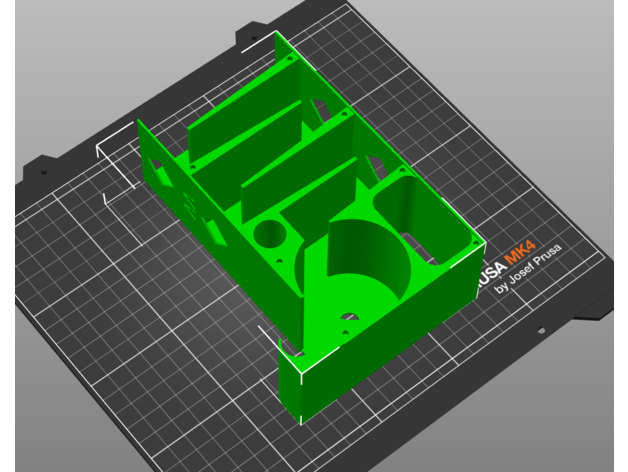Click the small round cylinder holder

tap(270, 235)
